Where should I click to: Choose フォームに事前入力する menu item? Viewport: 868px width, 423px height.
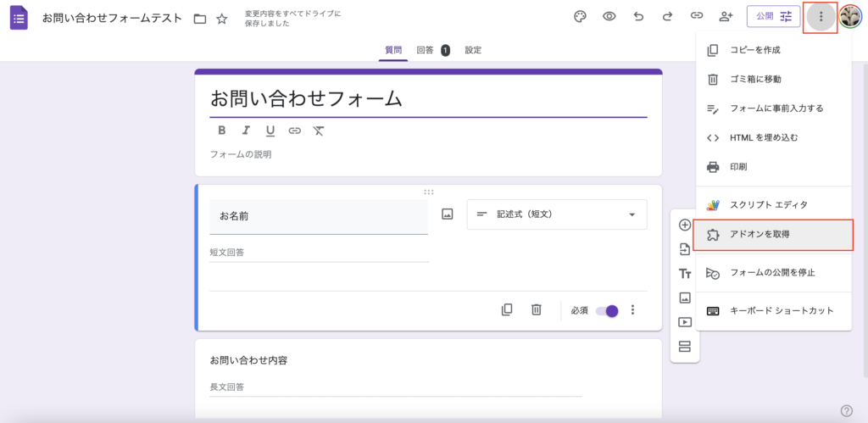(x=773, y=109)
